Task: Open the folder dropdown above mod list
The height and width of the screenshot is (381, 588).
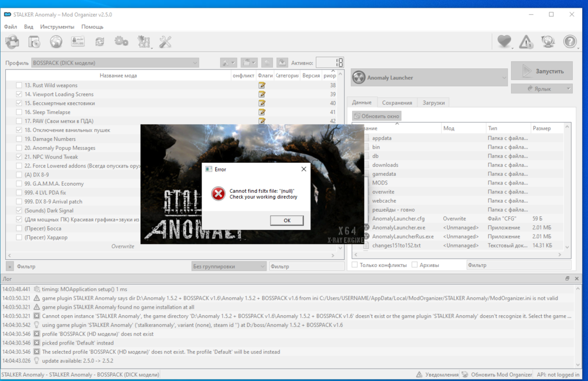Action: [x=249, y=63]
